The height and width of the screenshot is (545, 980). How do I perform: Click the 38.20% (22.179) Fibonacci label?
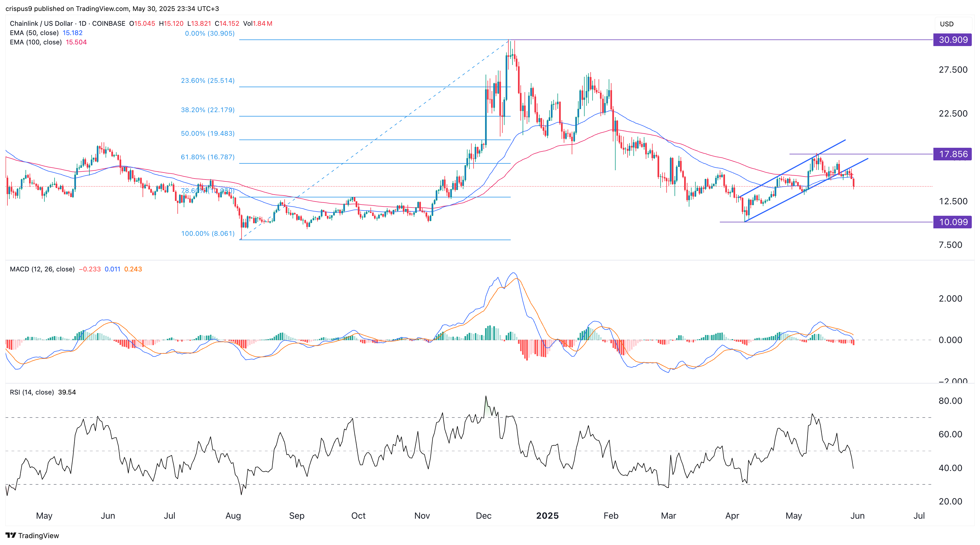(208, 110)
